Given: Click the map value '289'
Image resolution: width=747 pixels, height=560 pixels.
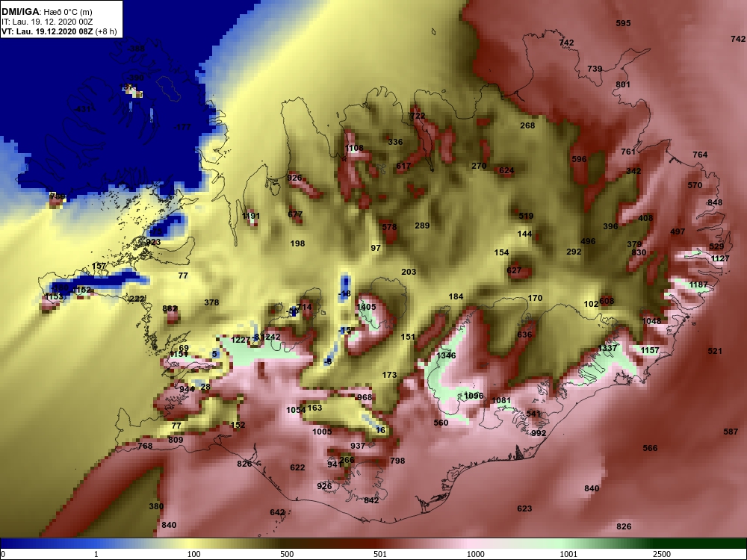Looking at the screenshot, I should coord(422,225).
